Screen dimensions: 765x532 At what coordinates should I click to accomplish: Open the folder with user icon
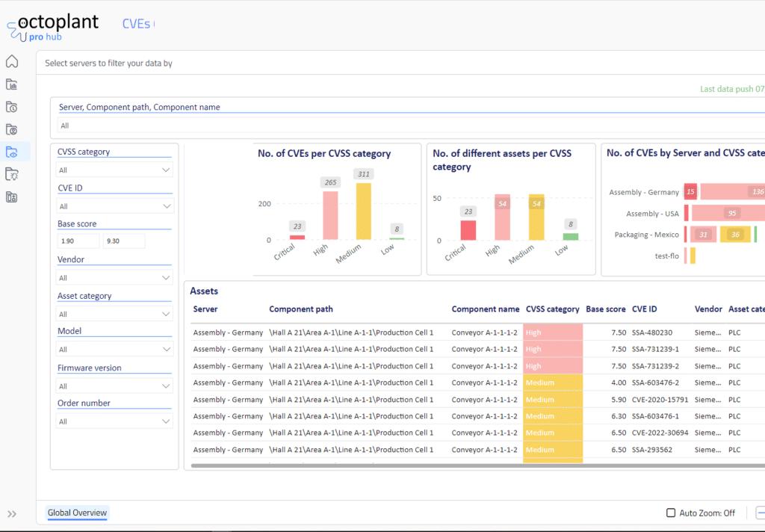(12, 129)
